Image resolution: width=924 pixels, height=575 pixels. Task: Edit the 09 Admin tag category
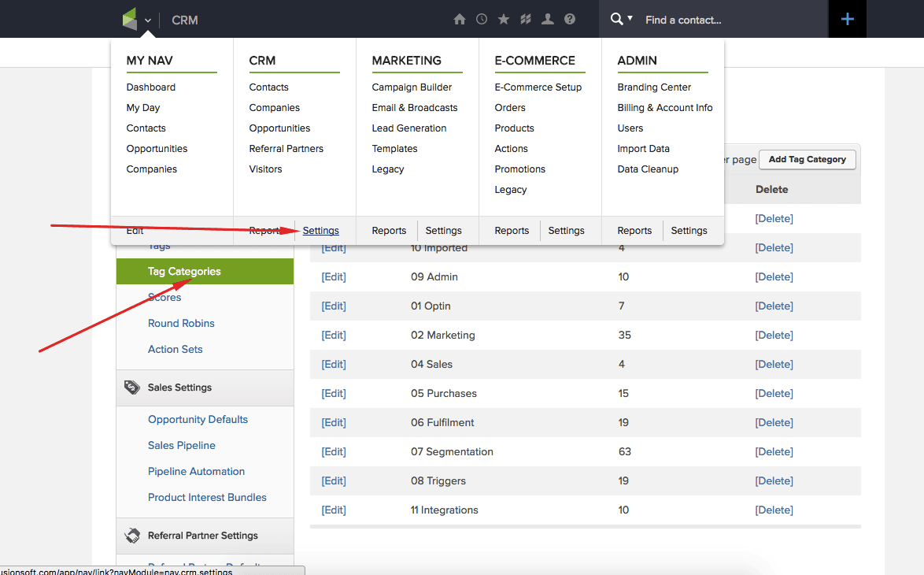pos(334,276)
